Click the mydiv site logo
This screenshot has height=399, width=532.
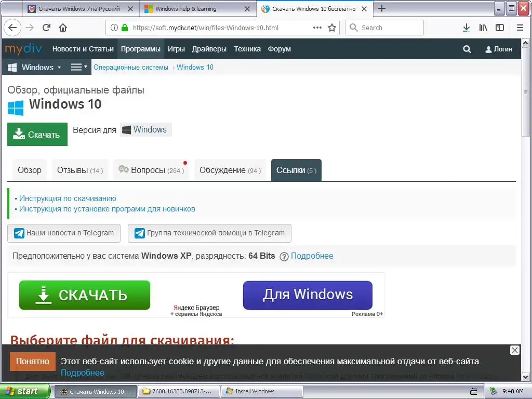[x=23, y=49]
